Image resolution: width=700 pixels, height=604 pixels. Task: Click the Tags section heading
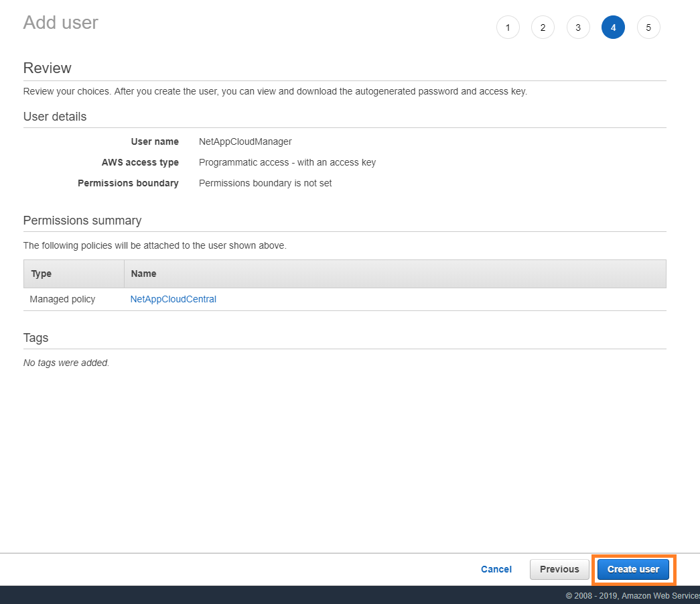pos(36,338)
